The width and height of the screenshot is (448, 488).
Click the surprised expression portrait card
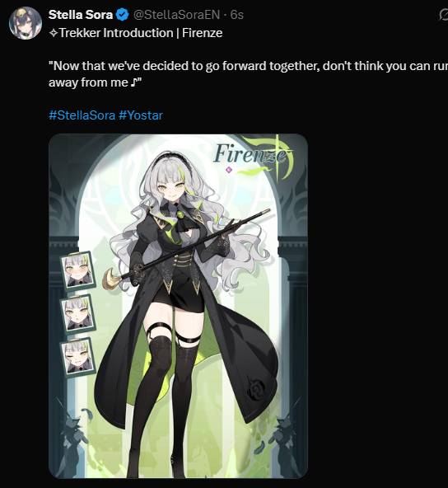78,313
